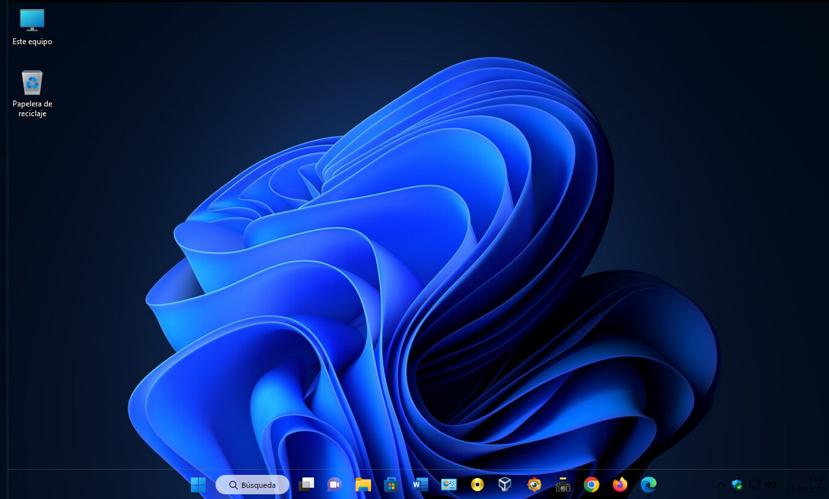Screen dimensions: 829x499
Task: Launch Microsoft Word from the taskbar
Action: coord(420,484)
